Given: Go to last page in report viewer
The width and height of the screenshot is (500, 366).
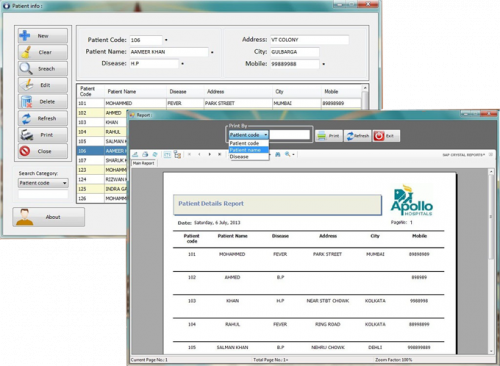Looking at the screenshot, I should pos(220,154).
